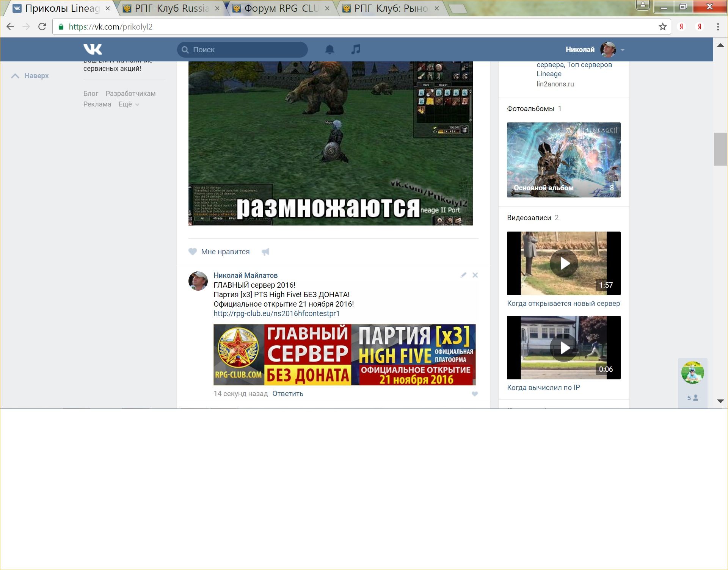Open the Реклама link
This screenshot has height=570, width=728.
[97, 104]
